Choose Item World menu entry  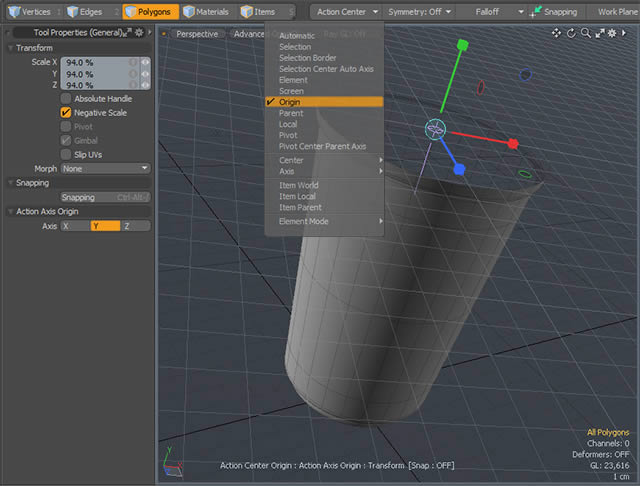(324, 185)
